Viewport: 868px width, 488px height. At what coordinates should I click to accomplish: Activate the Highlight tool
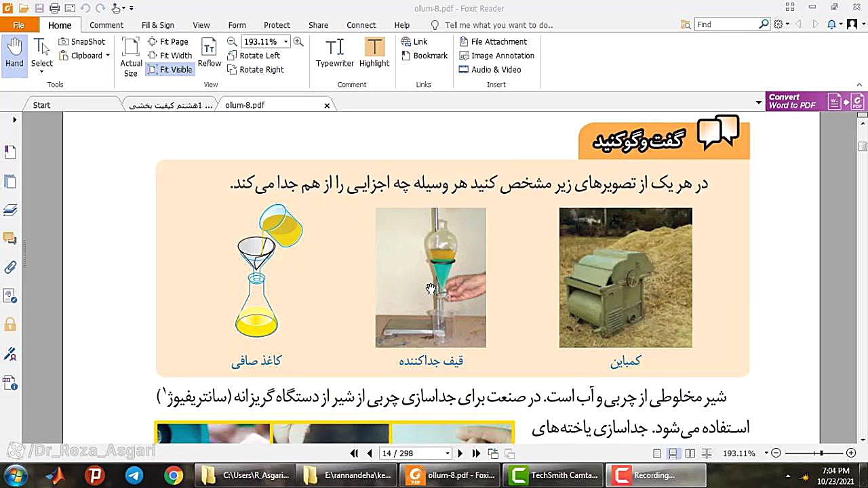tap(374, 53)
